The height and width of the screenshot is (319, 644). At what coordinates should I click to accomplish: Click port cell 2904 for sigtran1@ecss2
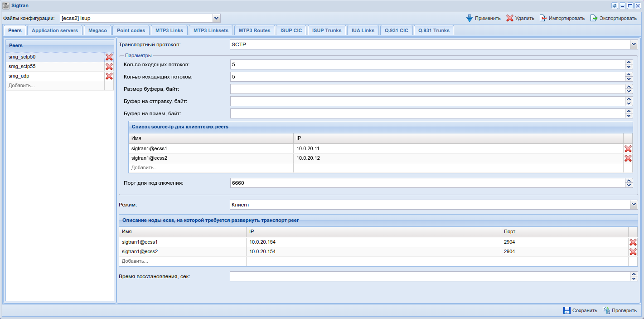(564, 252)
